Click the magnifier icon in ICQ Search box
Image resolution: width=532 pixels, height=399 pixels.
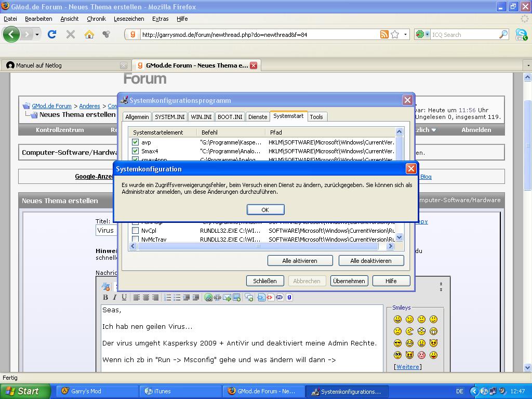(x=503, y=35)
